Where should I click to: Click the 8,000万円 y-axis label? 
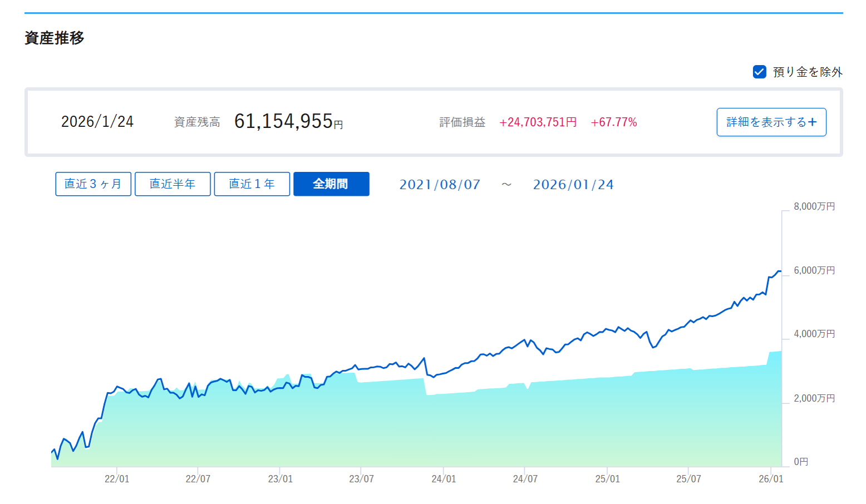coord(814,206)
